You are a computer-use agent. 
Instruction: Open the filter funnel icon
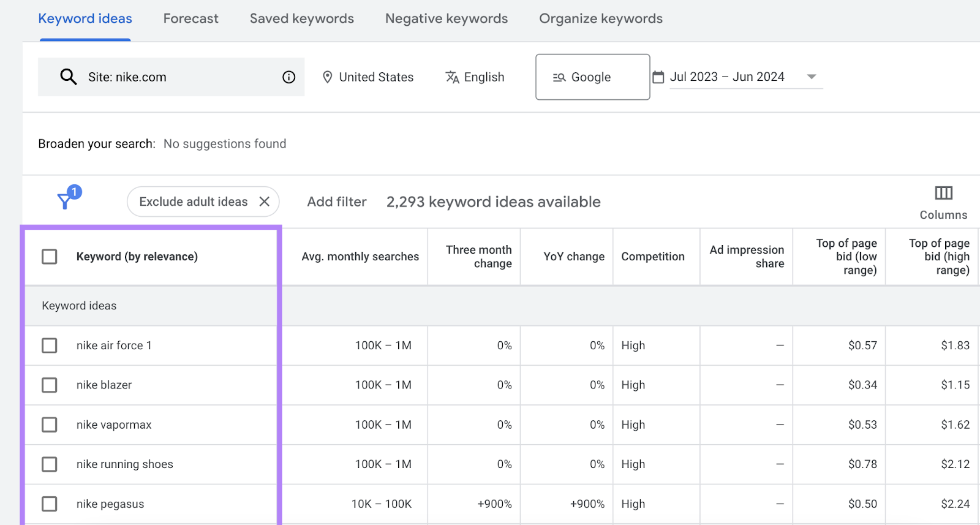tap(65, 200)
